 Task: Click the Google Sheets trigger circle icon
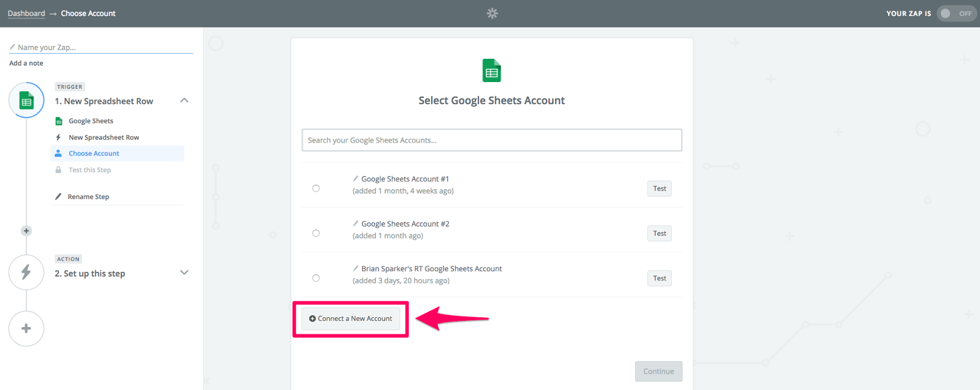click(26, 100)
